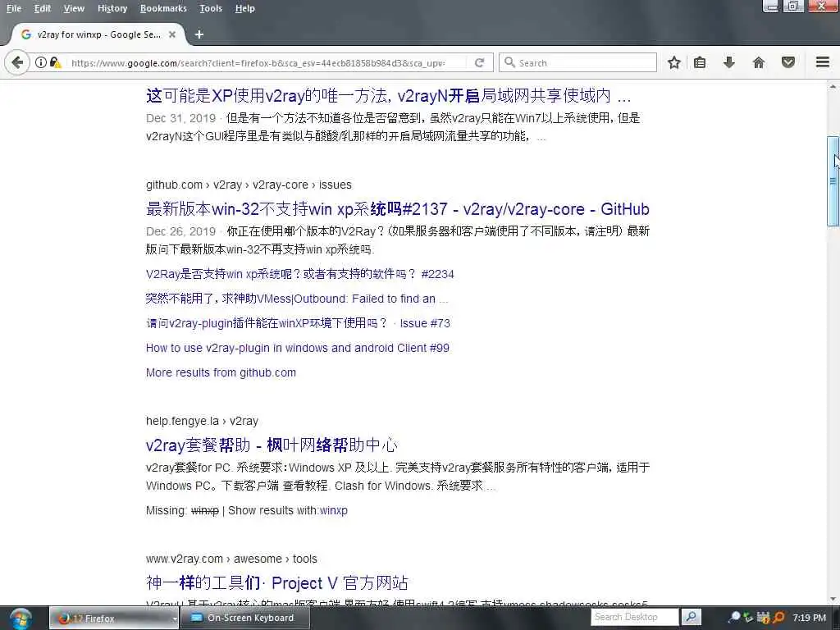Go to the Home page icon
This screenshot has width=840, height=630.
759,62
